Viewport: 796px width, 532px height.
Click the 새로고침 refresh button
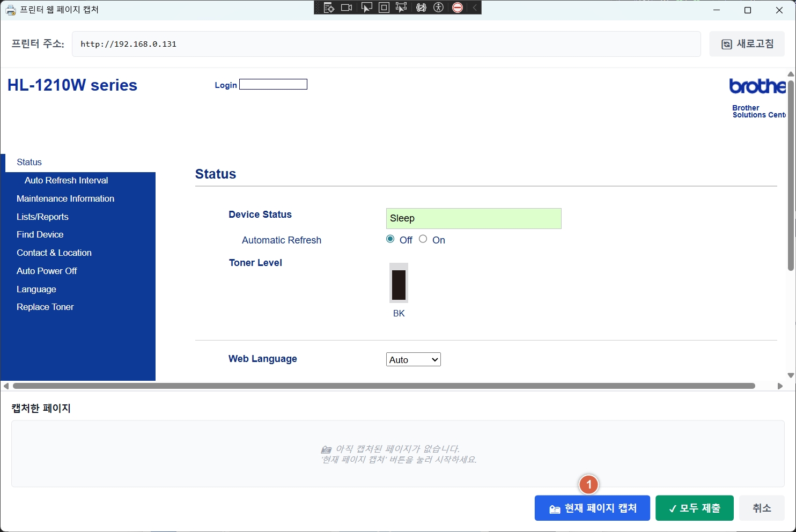tap(747, 44)
